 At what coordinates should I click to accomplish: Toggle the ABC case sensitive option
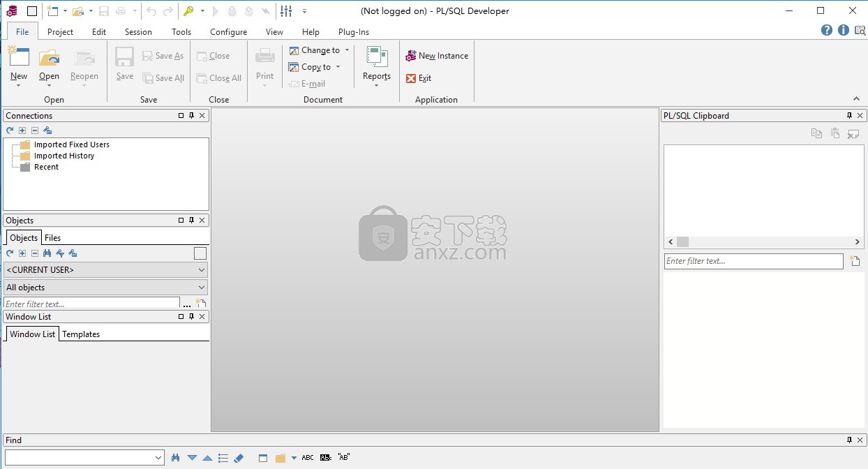(x=308, y=458)
